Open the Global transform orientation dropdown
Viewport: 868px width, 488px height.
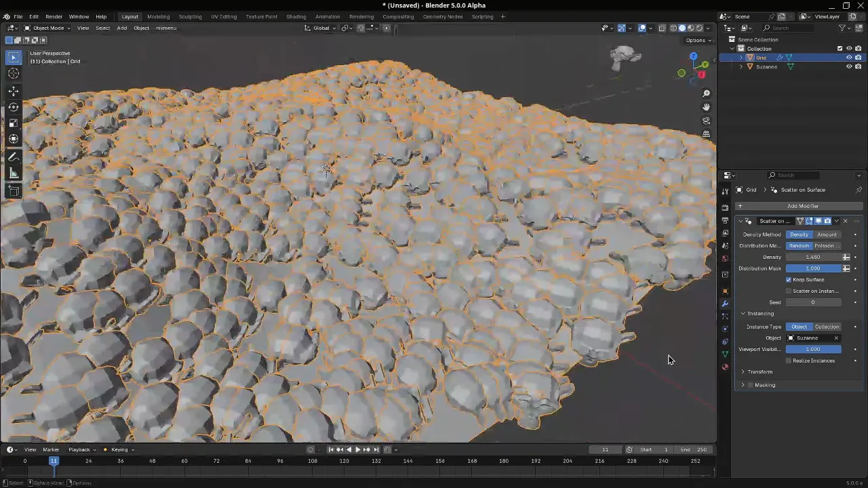(x=321, y=28)
